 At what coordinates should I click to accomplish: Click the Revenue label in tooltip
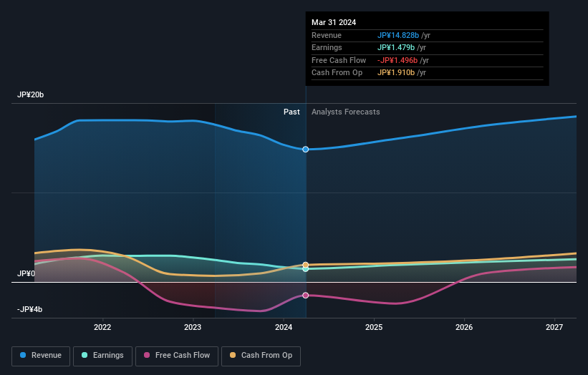[327, 35]
